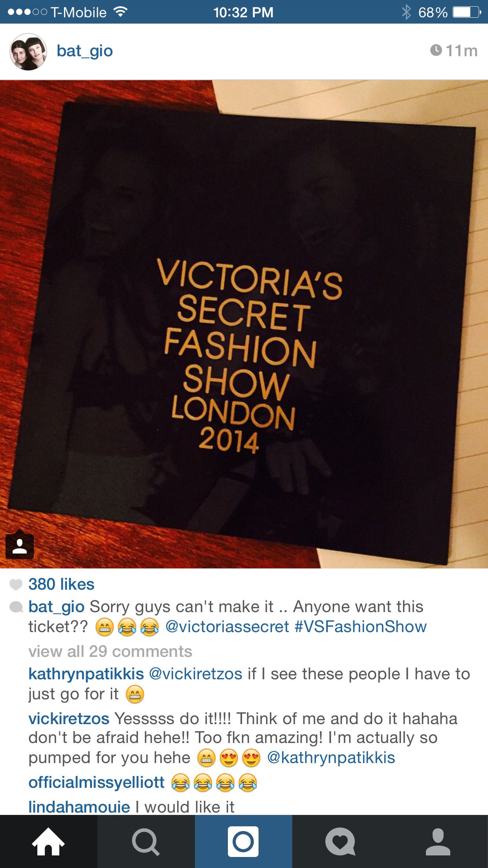View the 380 likes list
This screenshot has width=488, height=868.
pyautogui.click(x=61, y=584)
